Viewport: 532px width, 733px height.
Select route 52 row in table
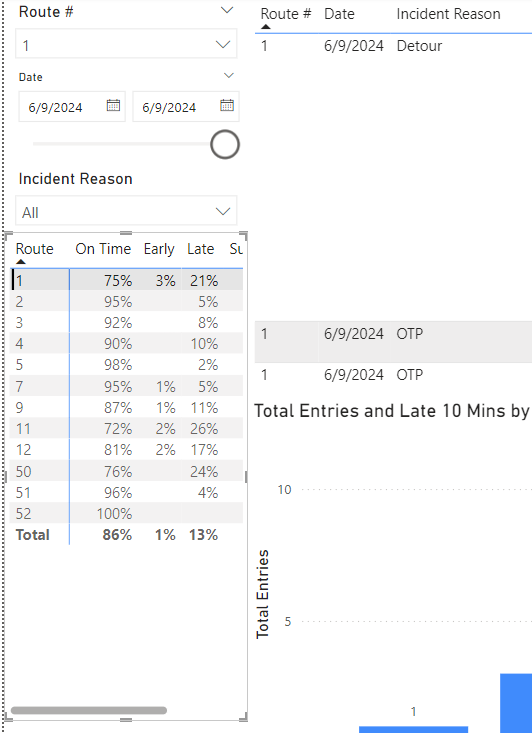point(126,513)
